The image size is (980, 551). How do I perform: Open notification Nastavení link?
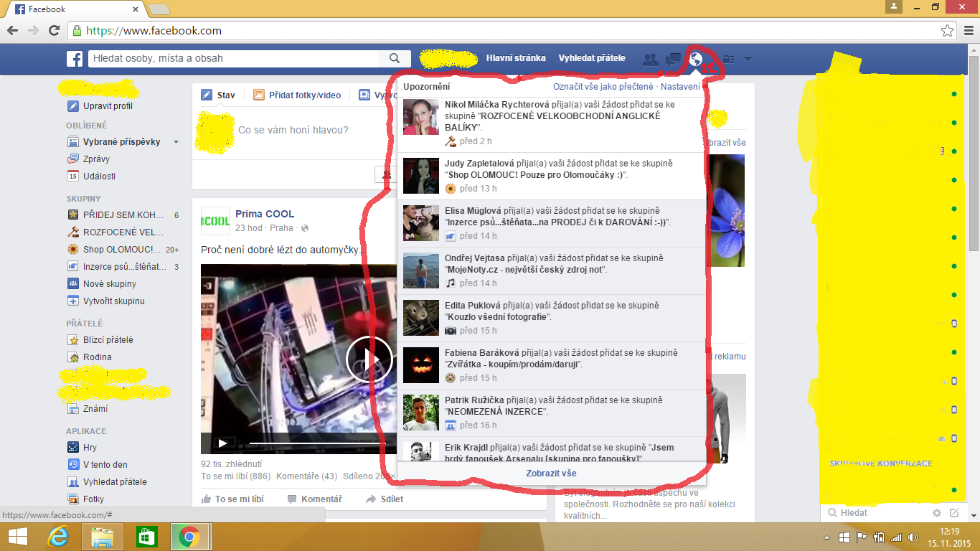tap(681, 87)
